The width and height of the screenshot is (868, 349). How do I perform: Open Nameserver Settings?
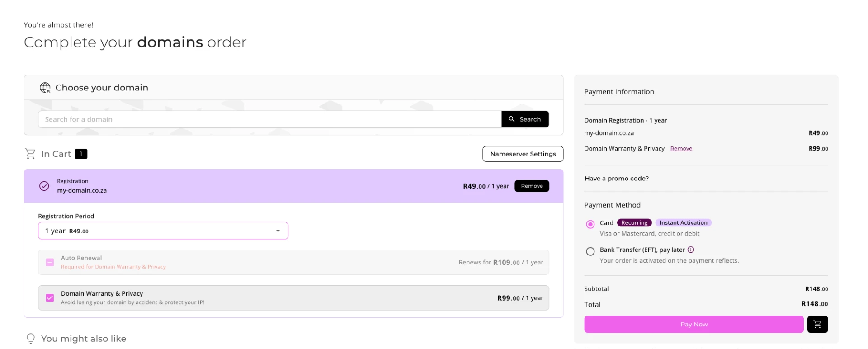click(523, 154)
